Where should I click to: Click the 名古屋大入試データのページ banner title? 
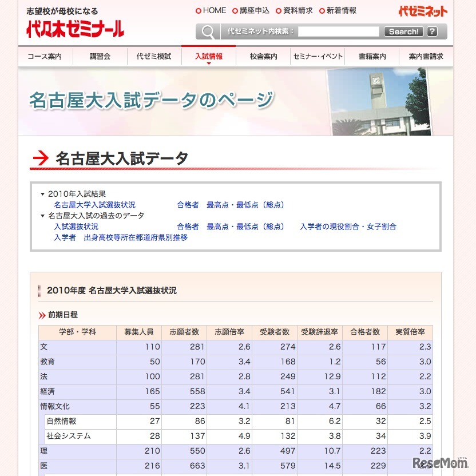click(x=152, y=100)
